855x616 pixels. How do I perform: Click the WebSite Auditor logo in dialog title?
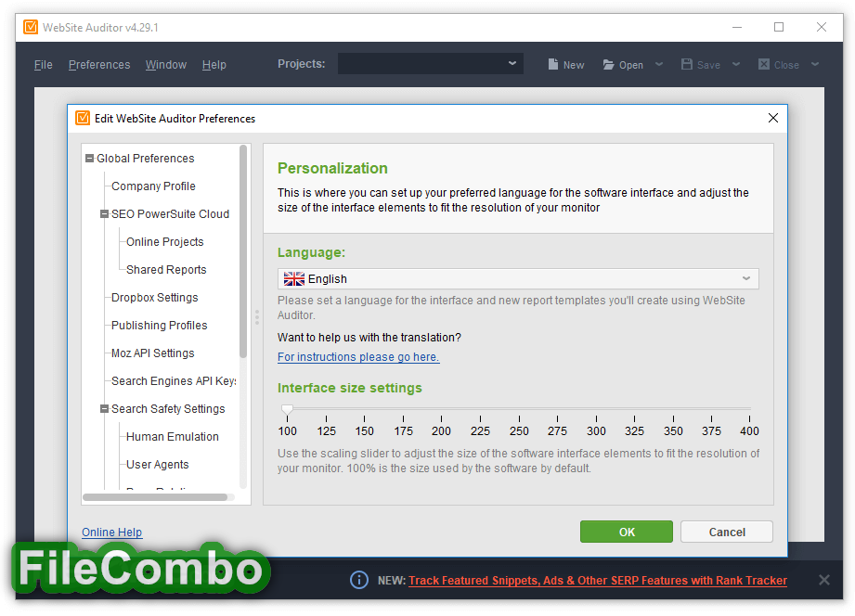click(83, 118)
